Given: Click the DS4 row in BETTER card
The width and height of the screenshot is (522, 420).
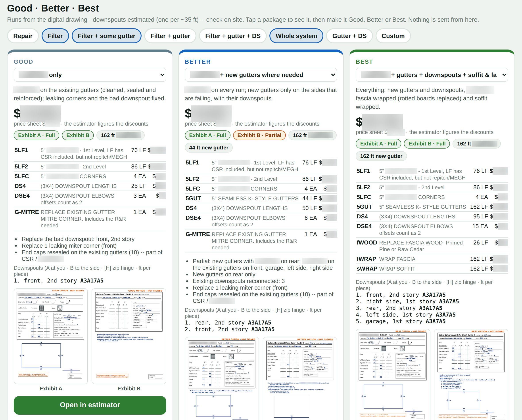Looking at the screenshot, I should tap(261, 208).
